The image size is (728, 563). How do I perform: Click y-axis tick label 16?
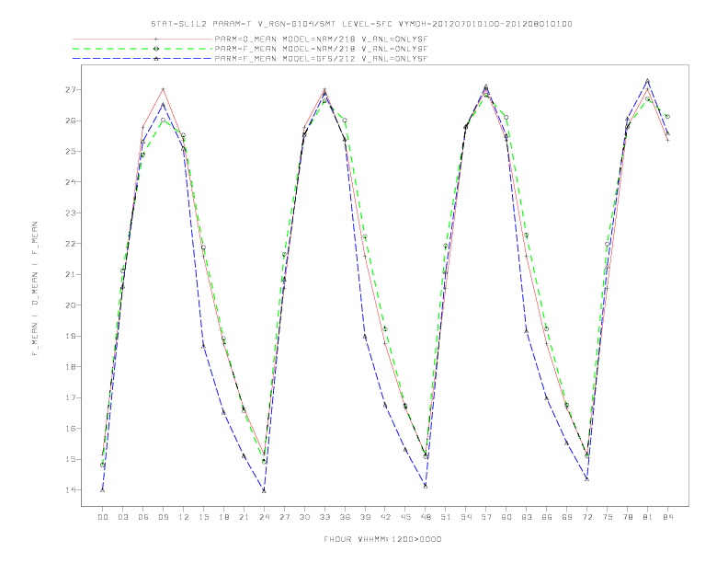click(x=71, y=429)
